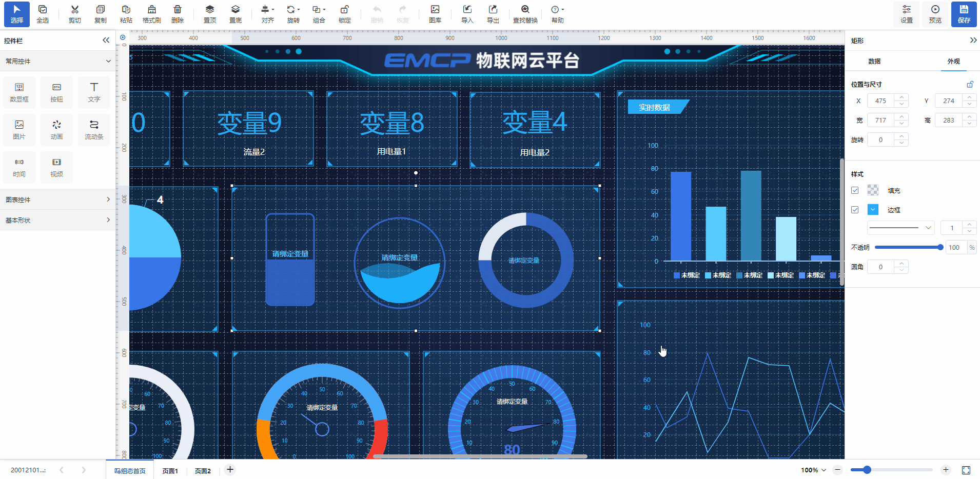The width and height of the screenshot is (980, 479).
Task: Select the 视频 video control
Action: pyautogui.click(x=57, y=167)
